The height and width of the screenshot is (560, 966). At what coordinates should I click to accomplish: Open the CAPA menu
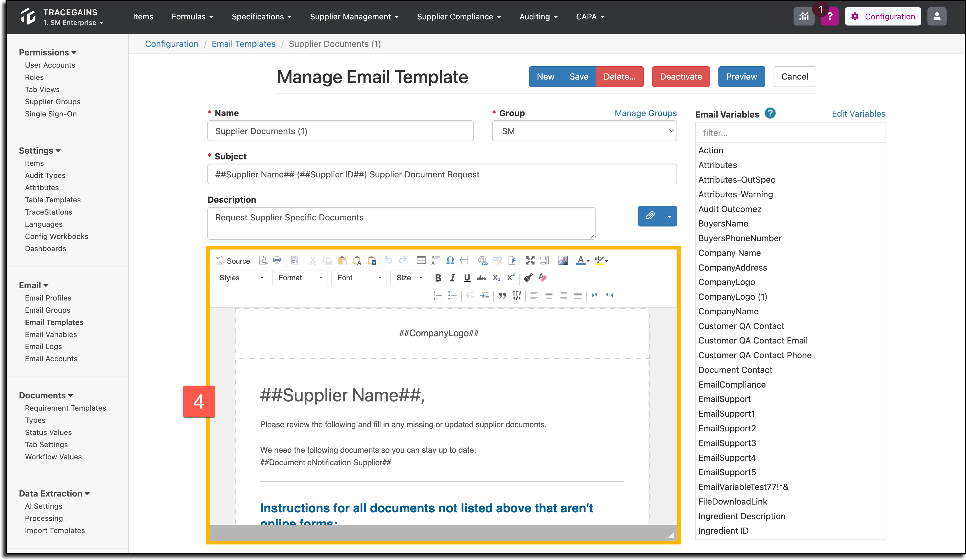[x=590, y=16]
